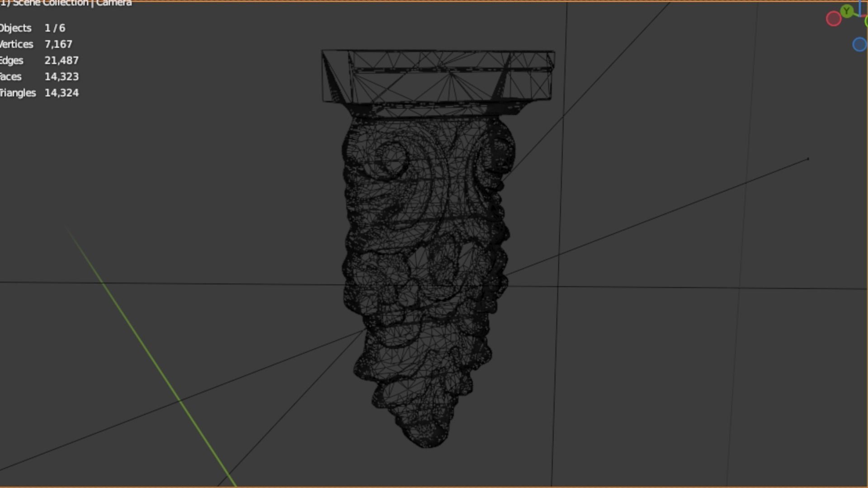Click the blue Z axis gizmo circle
Image resolution: width=868 pixels, height=488 pixels.
859,44
